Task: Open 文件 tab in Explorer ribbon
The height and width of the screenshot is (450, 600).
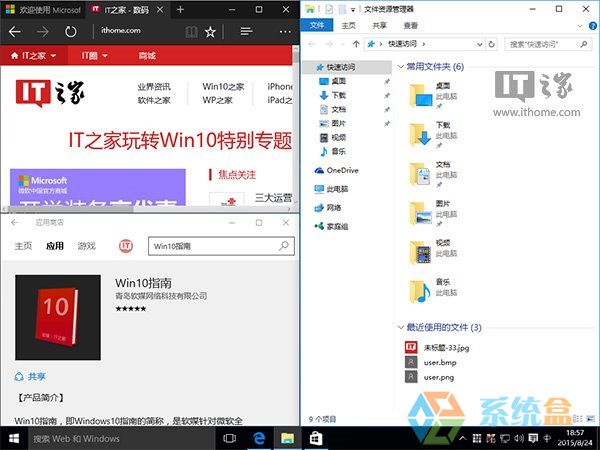Action: point(317,25)
